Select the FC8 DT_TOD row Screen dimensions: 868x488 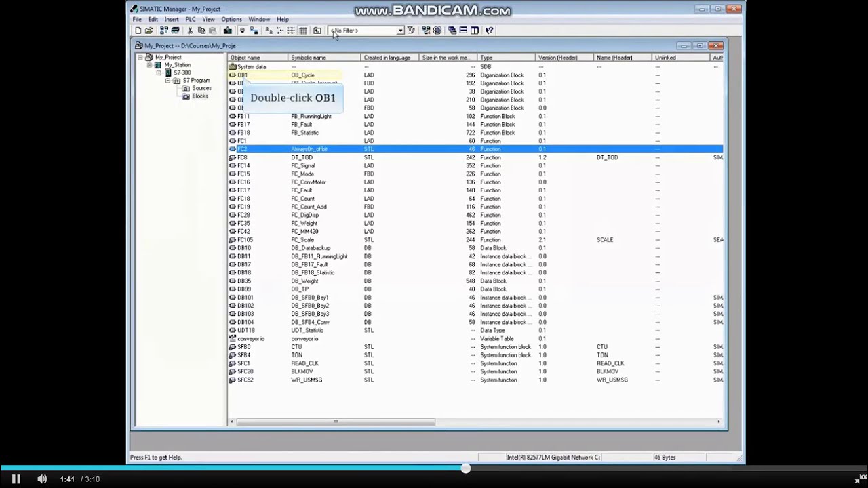coord(475,157)
